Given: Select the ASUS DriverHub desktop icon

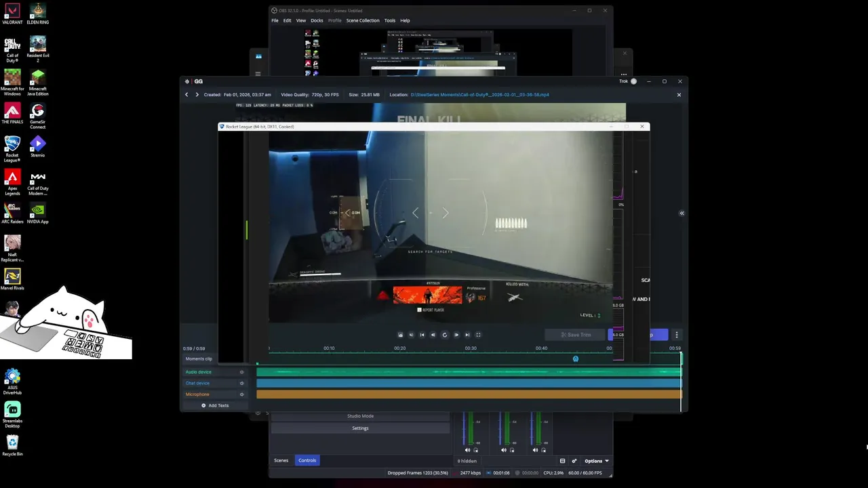Looking at the screenshot, I should tap(12, 382).
